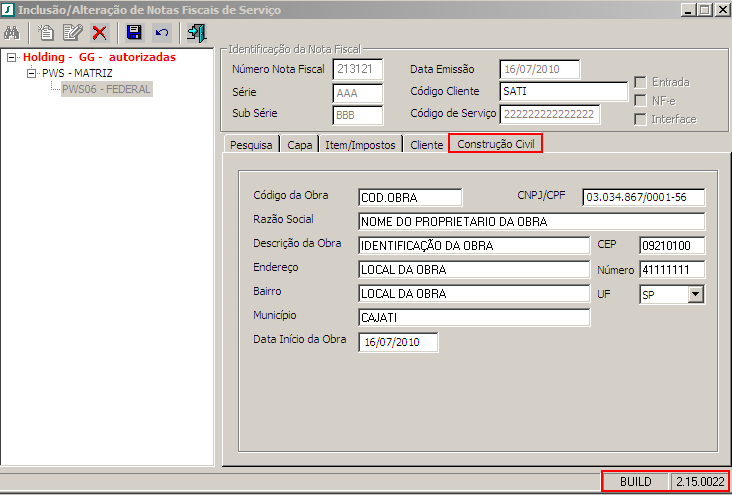
Task: Select the Cliente tab
Action: pyautogui.click(x=427, y=145)
